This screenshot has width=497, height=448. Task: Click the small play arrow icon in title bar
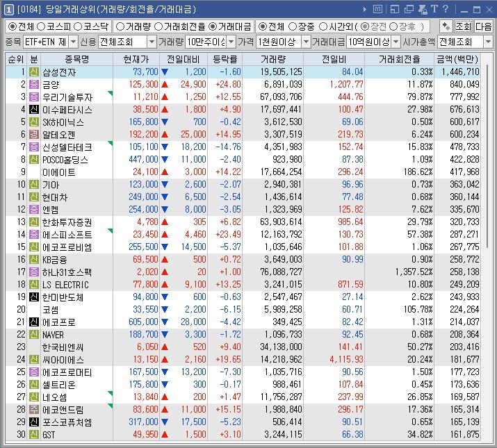click(x=365, y=10)
